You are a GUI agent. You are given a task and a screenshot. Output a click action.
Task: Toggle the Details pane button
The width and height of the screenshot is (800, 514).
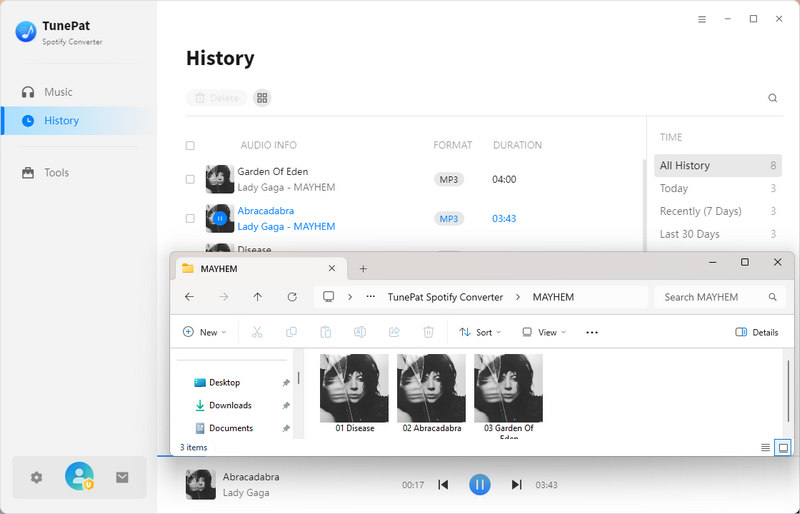click(757, 332)
